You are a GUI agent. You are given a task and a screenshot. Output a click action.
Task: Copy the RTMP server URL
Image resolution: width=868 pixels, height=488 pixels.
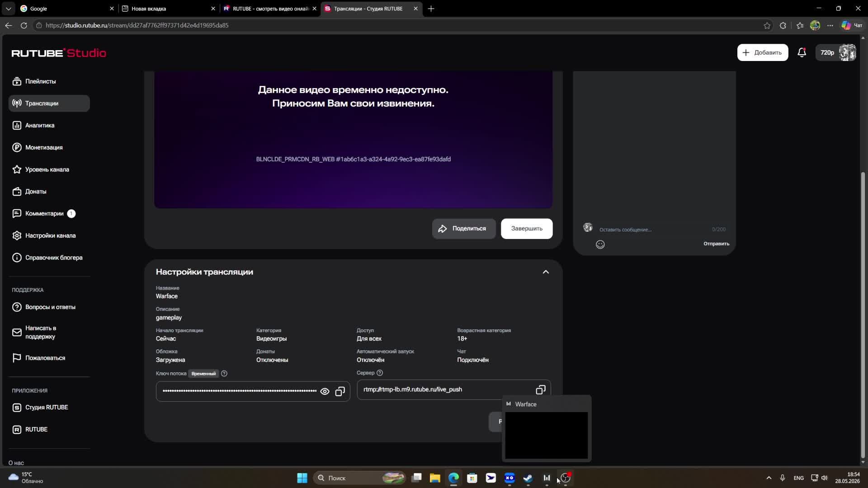coord(541,389)
